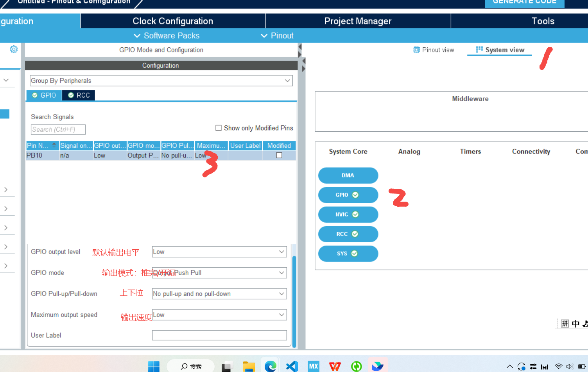The image size is (588, 372).
Task: Open the RCC System Core button
Action: [x=348, y=234]
